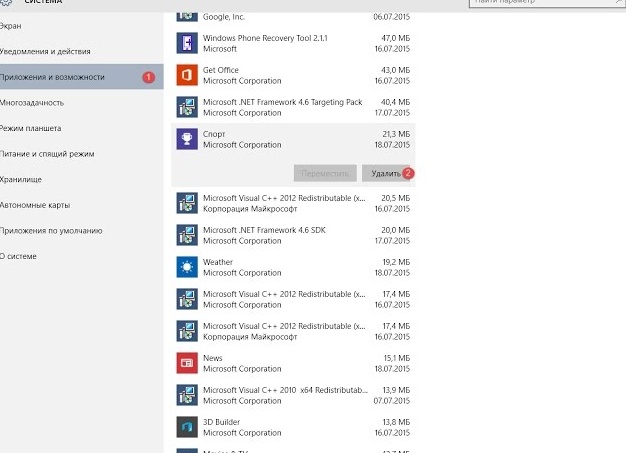
Task: Click the 13,8 МБ 3D Builder size
Action: coord(396,422)
